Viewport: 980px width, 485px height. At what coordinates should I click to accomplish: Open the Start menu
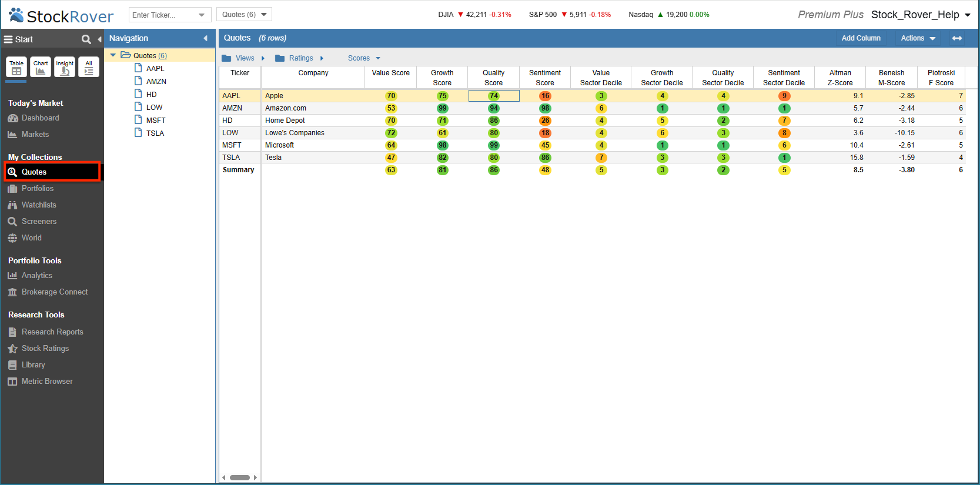point(19,39)
